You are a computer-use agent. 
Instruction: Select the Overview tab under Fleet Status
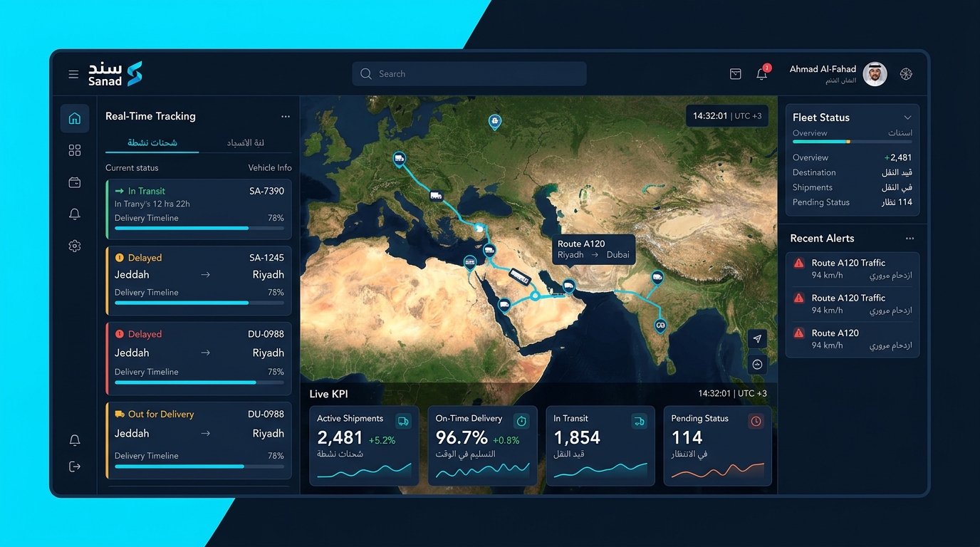point(810,133)
